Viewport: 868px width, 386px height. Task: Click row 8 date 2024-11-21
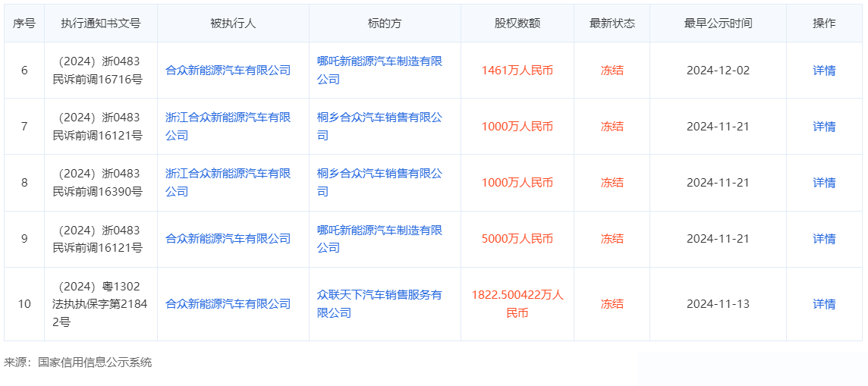coord(718,183)
